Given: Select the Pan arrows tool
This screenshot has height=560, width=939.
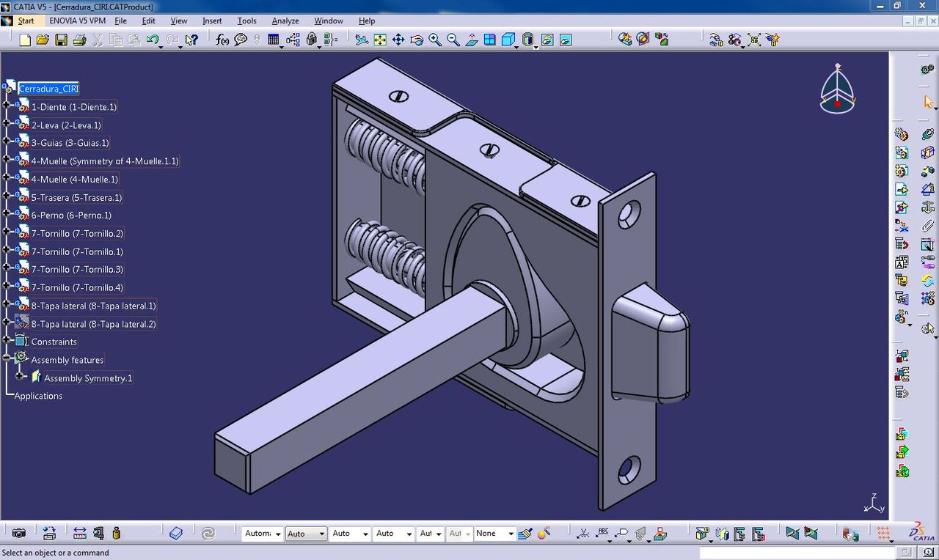Looking at the screenshot, I should (x=398, y=40).
